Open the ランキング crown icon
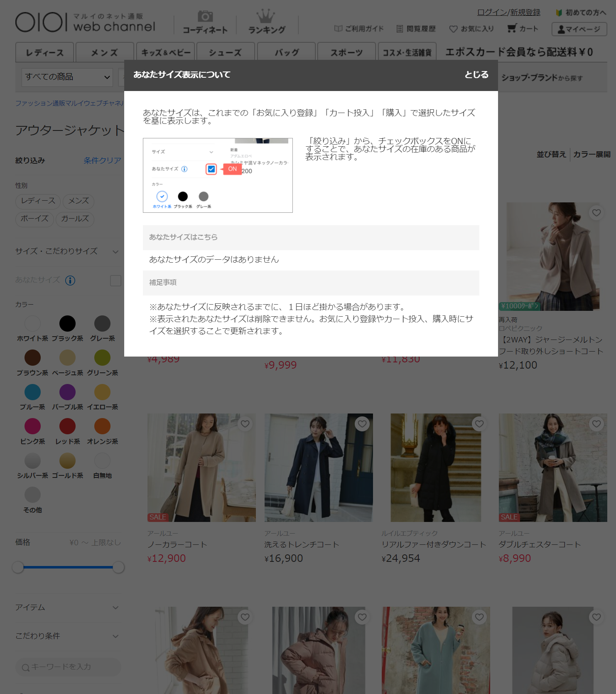The height and width of the screenshot is (694, 616). pyautogui.click(x=266, y=17)
